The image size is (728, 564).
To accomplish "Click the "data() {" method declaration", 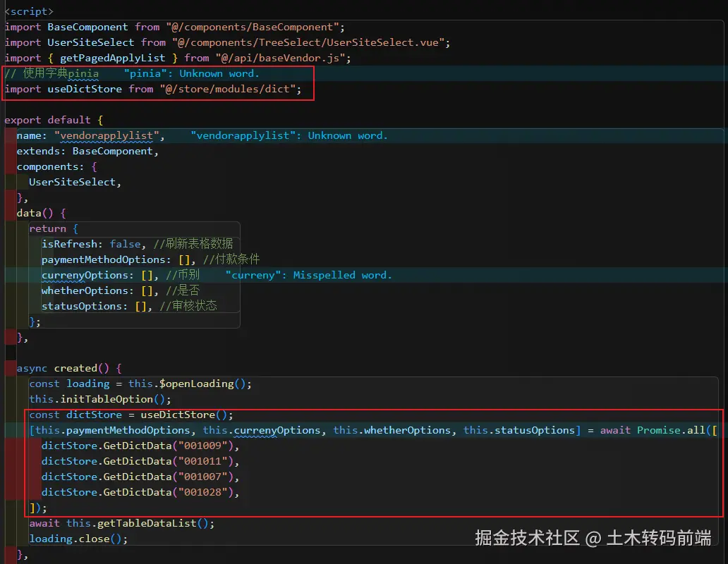I will tap(42, 214).
